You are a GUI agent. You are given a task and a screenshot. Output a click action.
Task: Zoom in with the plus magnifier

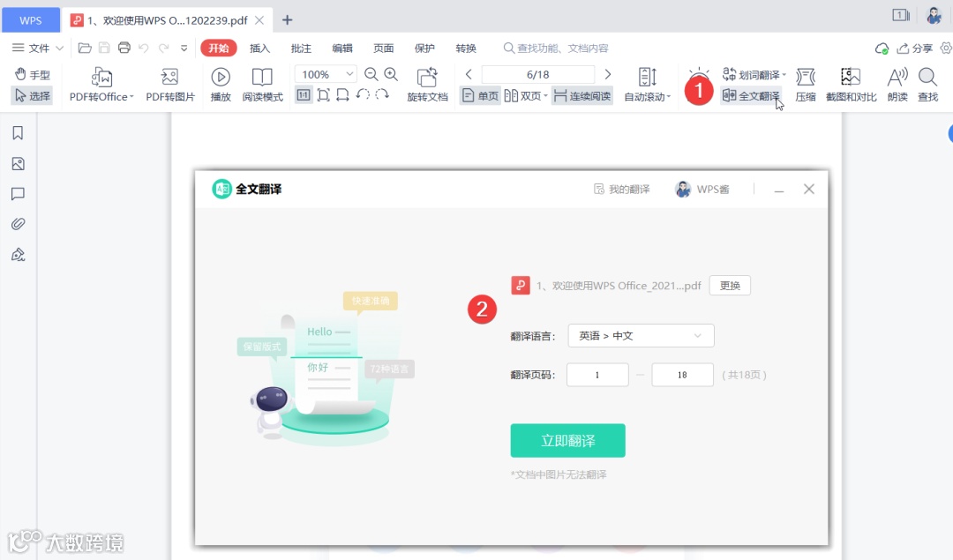pos(391,74)
